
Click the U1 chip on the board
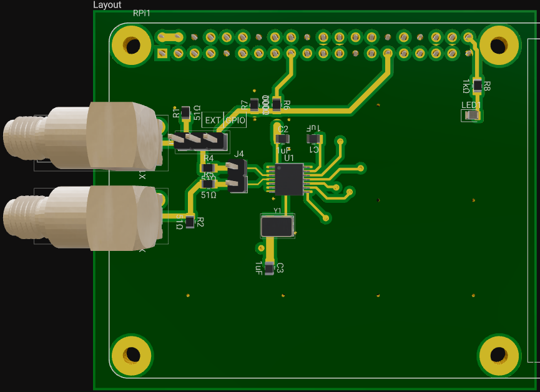coord(289,179)
